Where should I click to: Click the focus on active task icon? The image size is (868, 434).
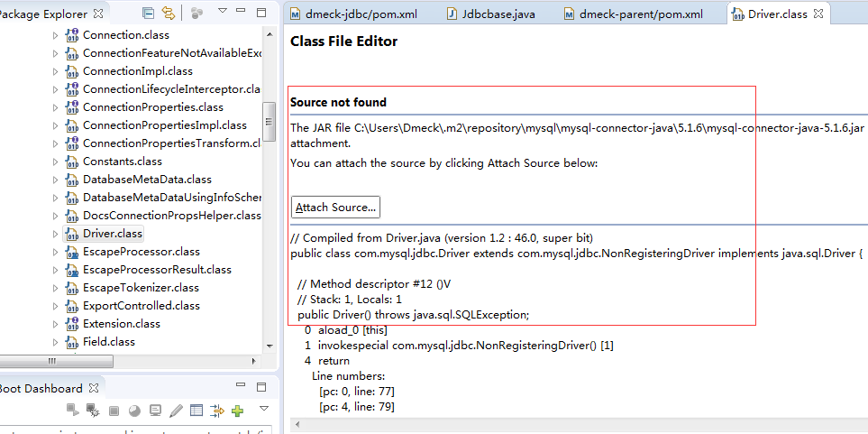coord(197,13)
